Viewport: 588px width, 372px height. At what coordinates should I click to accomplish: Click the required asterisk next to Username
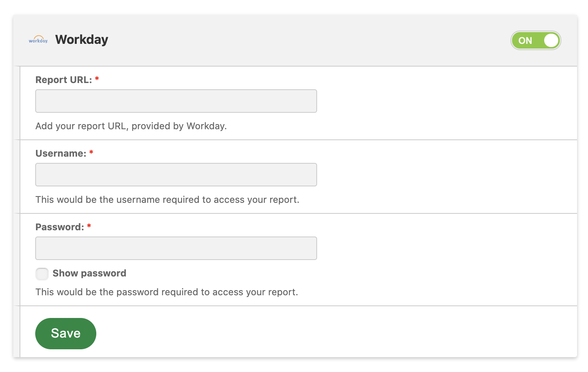[91, 153]
